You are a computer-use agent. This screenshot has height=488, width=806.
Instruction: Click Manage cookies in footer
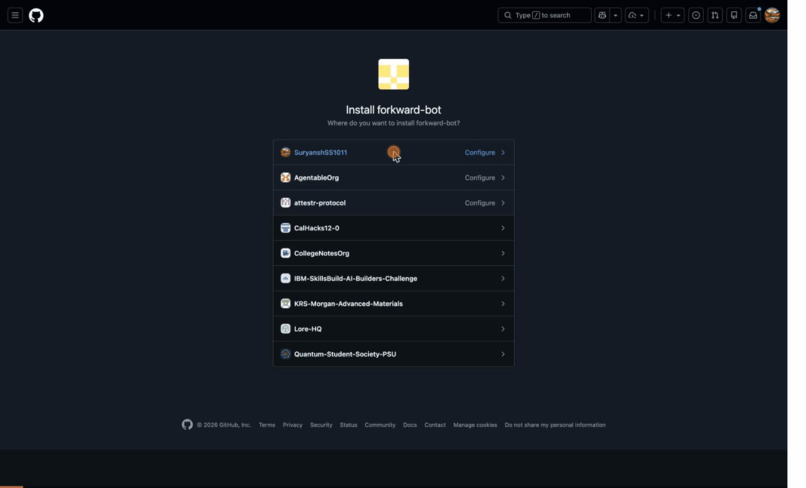pos(475,425)
